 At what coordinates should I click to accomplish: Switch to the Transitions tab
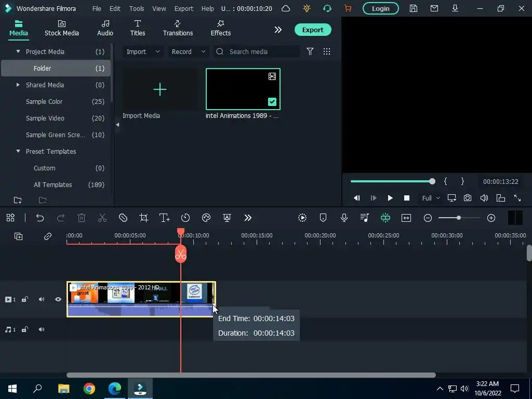pos(178,29)
